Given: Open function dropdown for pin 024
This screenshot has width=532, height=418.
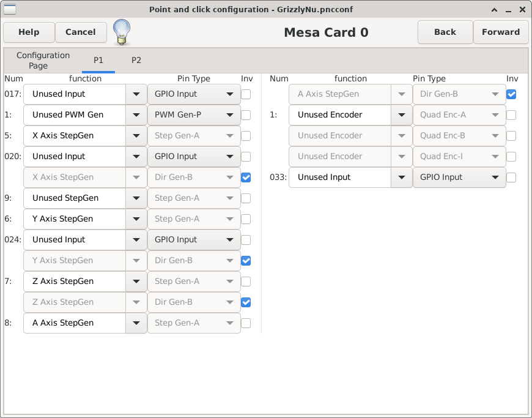Looking at the screenshot, I should (x=136, y=240).
